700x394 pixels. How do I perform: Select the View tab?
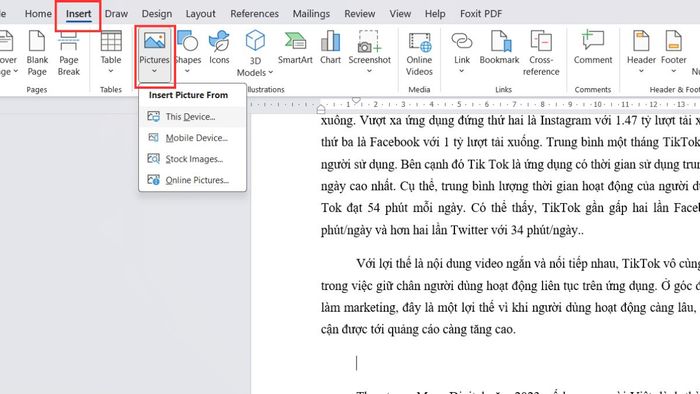[400, 14]
